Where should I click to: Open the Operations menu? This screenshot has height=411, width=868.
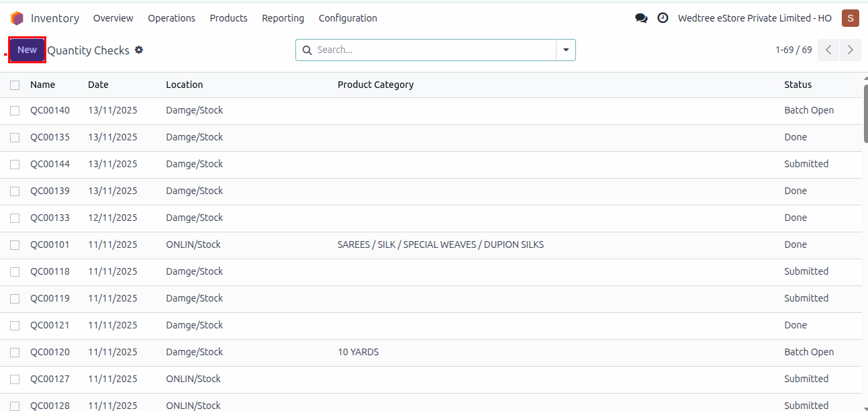[171, 18]
